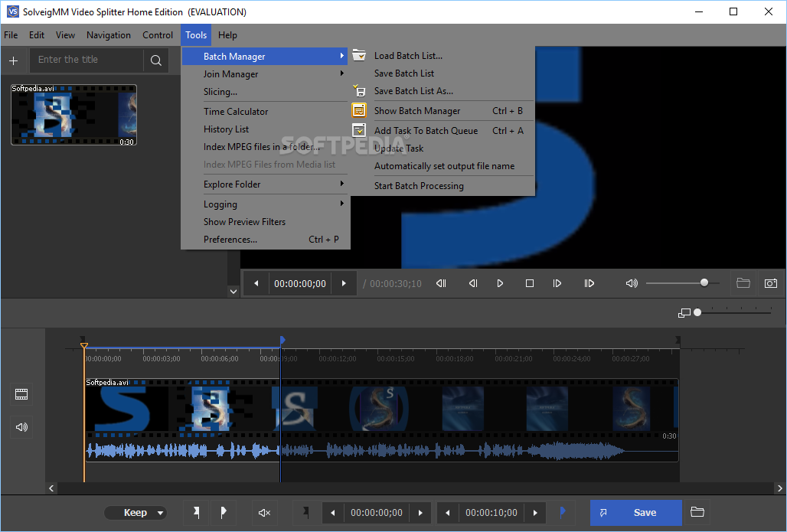Click the Show Batch Manager icon
The height and width of the screenshot is (532, 787).
(359, 110)
